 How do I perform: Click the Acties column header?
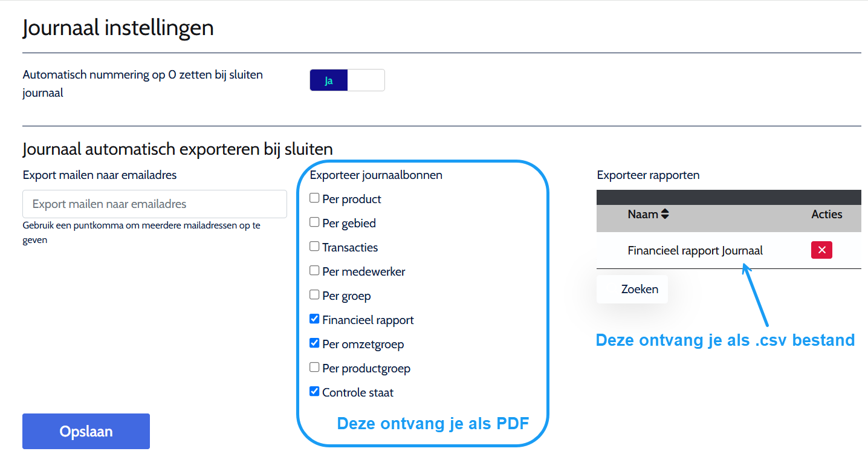click(826, 214)
